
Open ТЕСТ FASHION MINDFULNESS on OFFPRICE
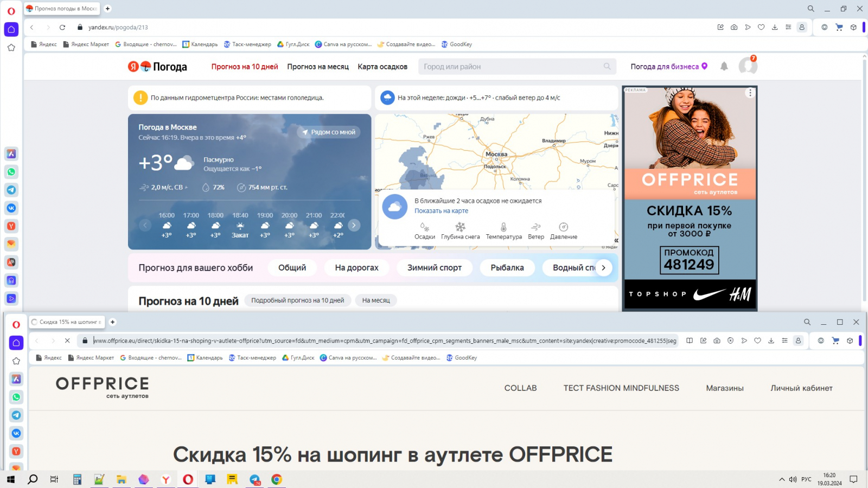coord(621,388)
